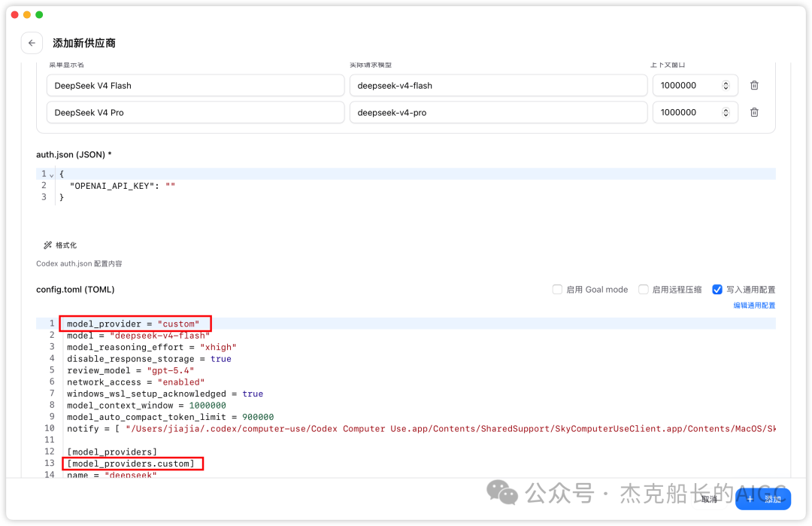The image size is (812, 526).
Task: Click the yellow macOS minimize window button
Action: coord(27,14)
